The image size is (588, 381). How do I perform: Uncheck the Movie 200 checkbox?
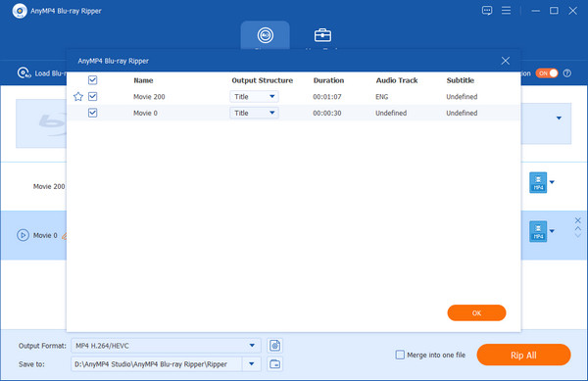click(x=93, y=97)
